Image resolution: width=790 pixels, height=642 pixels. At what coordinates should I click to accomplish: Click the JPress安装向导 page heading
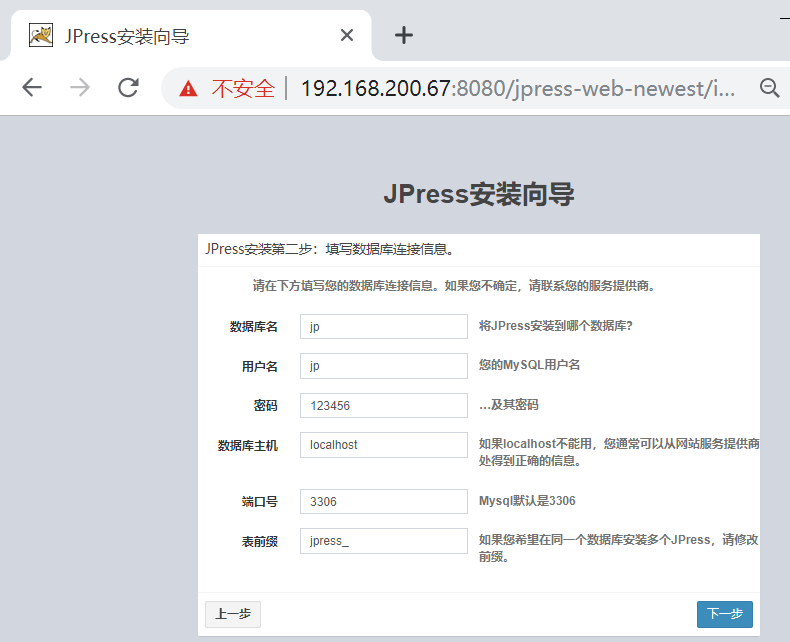(479, 195)
